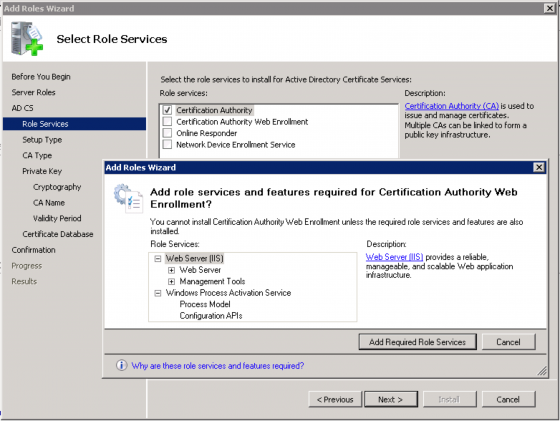Viewport: 560px width, 421px height.
Task: Click the Next button
Action: (391, 399)
